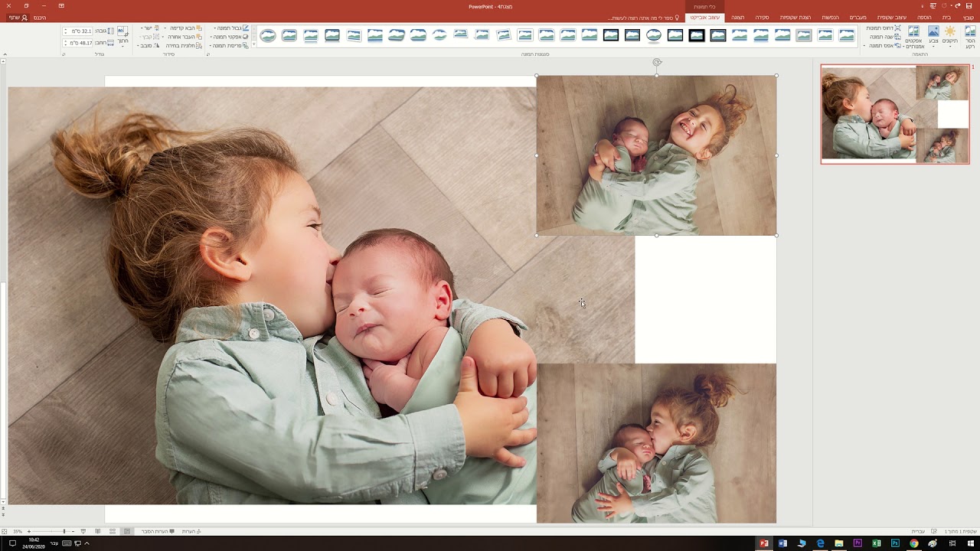The image size is (980, 551).
Task: Select bottom-right photo of girl kissing baby
Action: pos(656,443)
